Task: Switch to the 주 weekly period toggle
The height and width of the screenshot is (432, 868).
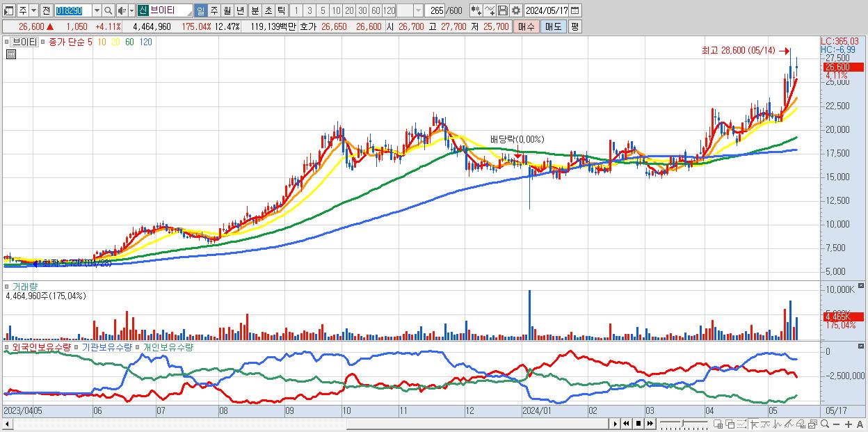Action: point(214,10)
